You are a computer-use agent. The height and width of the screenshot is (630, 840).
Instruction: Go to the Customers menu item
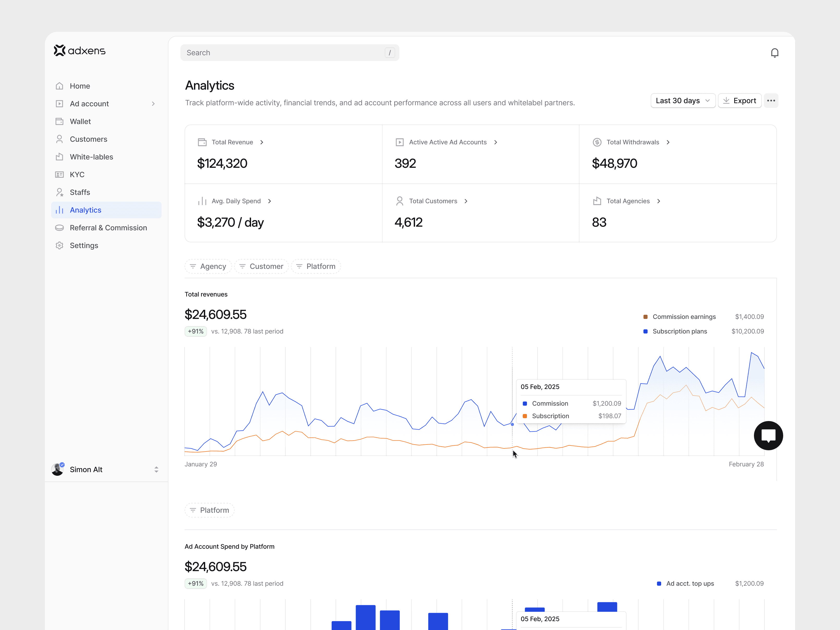point(88,139)
